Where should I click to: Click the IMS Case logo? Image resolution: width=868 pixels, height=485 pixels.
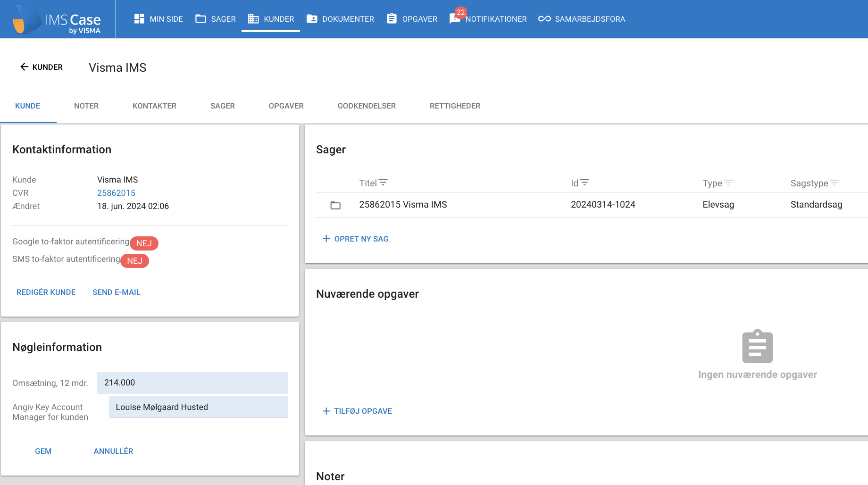pyautogui.click(x=57, y=19)
